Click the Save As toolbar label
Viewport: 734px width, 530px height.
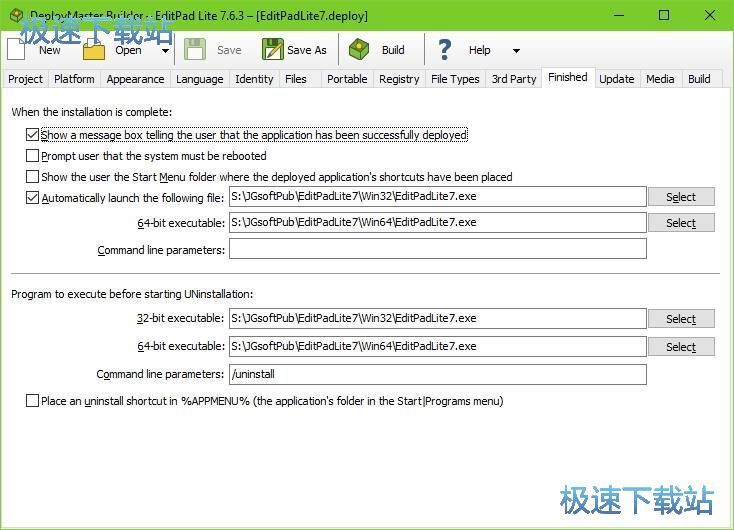pos(307,50)
